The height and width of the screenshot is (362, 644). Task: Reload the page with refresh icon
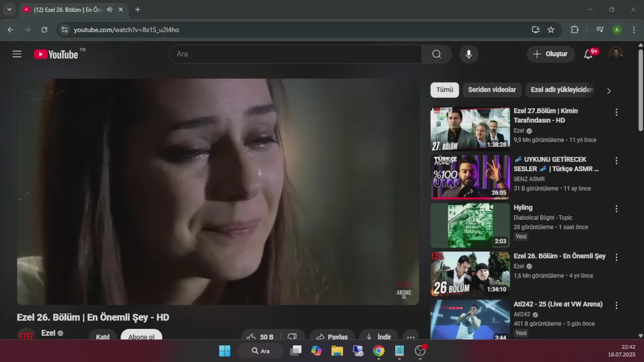tap(44, 30)
